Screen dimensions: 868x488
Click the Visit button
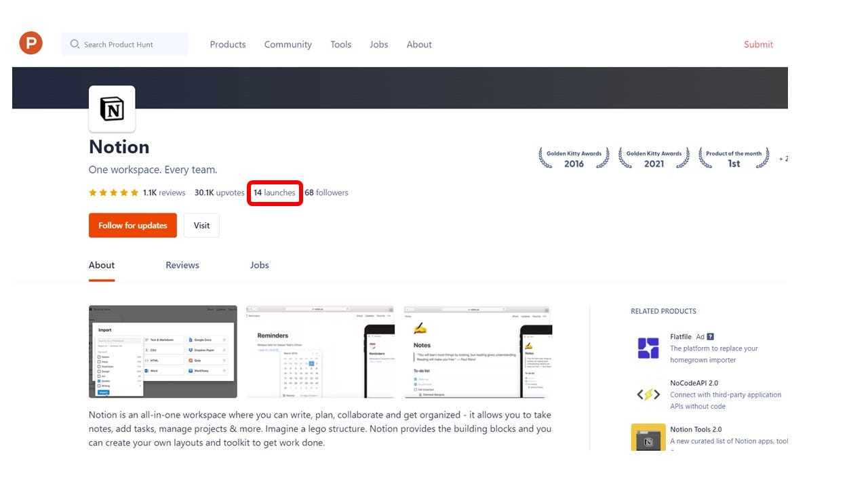[201, 225]
